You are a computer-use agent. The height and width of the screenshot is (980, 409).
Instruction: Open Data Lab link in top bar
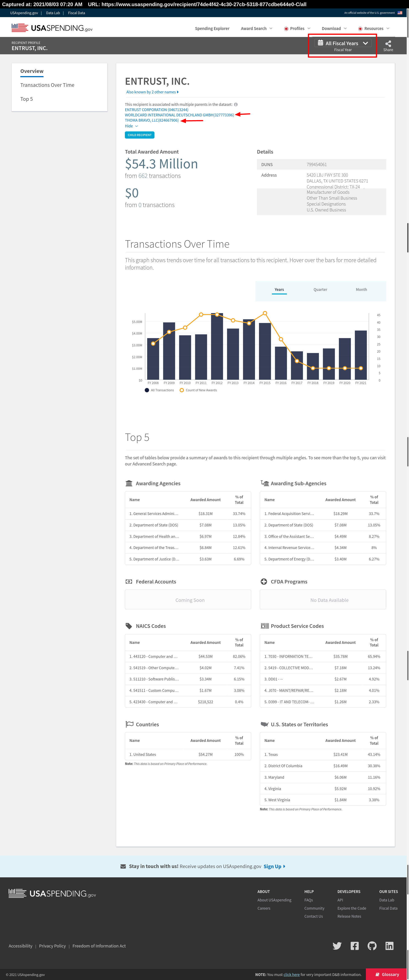pyautogui.click(x=53, y=12)
